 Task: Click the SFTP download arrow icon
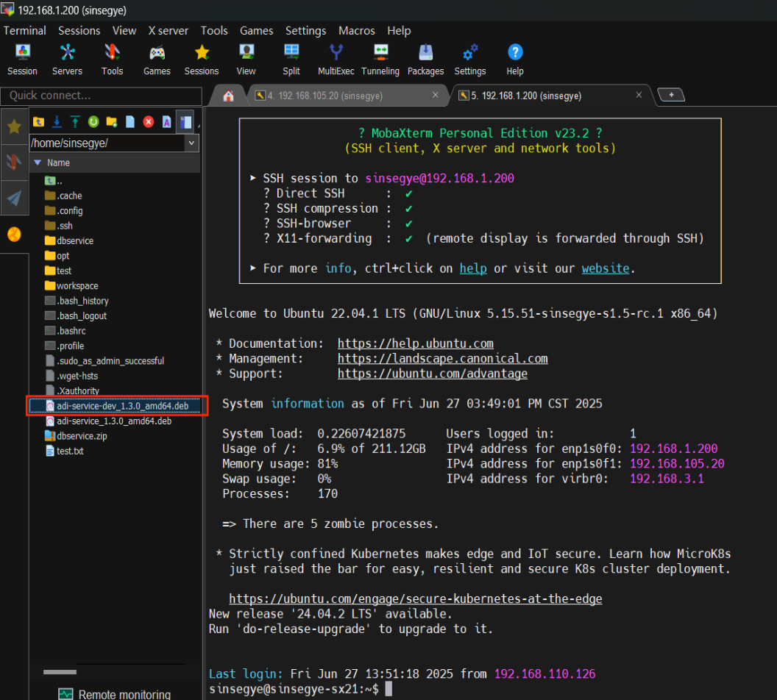(x=57, y=121)
